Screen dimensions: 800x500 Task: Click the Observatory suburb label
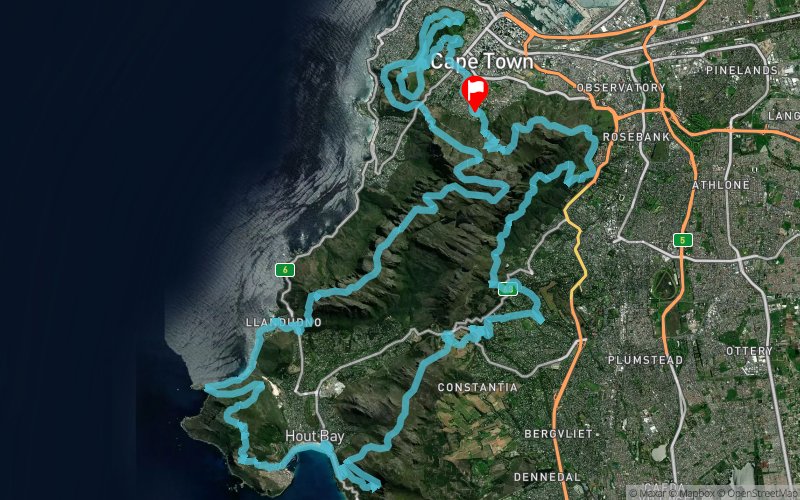coord(621,88)
